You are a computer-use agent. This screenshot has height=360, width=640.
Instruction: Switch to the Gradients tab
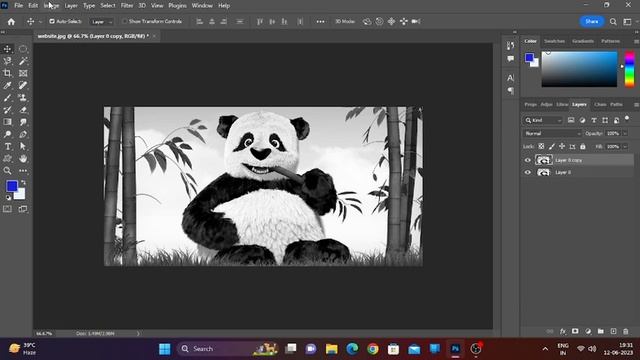583,41
